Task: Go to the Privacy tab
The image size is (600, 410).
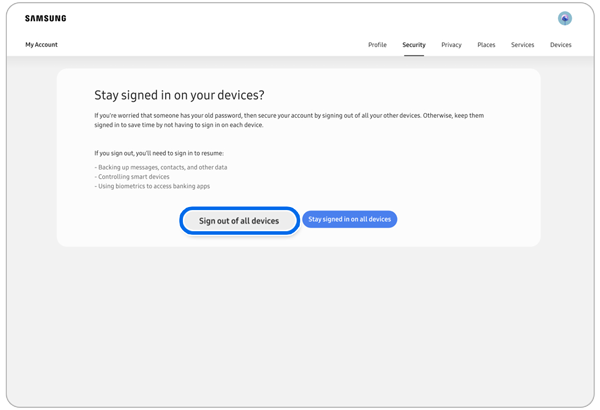Action: (451, 45)
